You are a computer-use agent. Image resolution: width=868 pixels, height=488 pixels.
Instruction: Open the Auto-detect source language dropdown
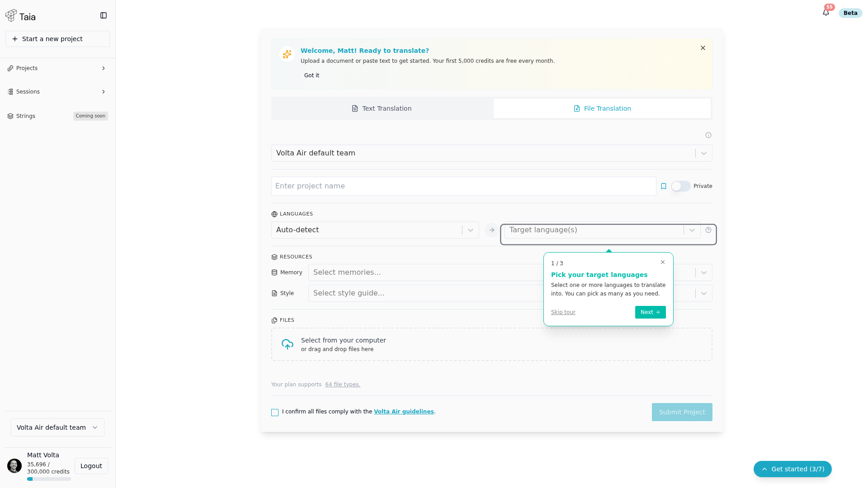point(375,230)
